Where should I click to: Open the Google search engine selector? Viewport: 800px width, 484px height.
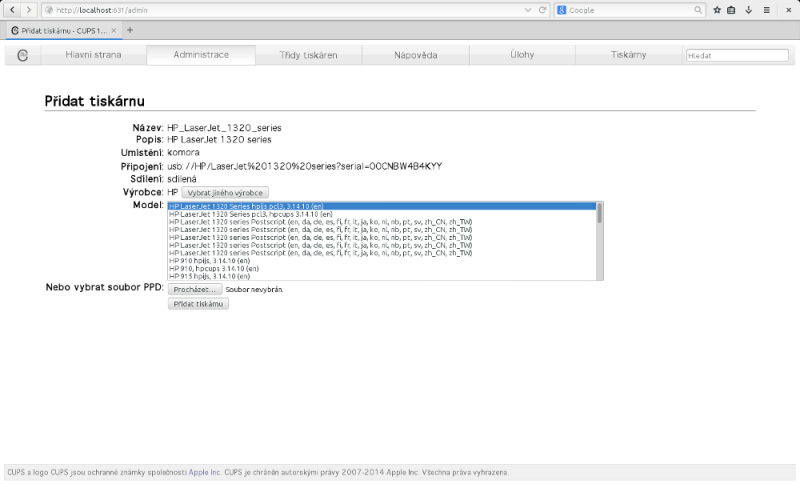click(x=562, y=9)
